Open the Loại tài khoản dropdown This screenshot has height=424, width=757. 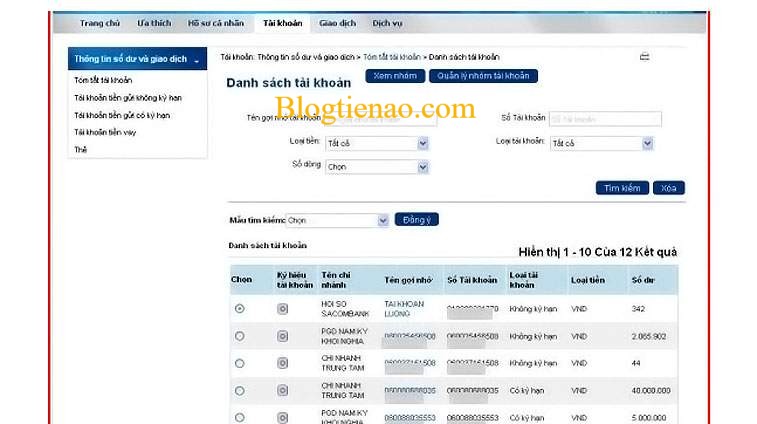pyautogui.click(x=602, y=143)
